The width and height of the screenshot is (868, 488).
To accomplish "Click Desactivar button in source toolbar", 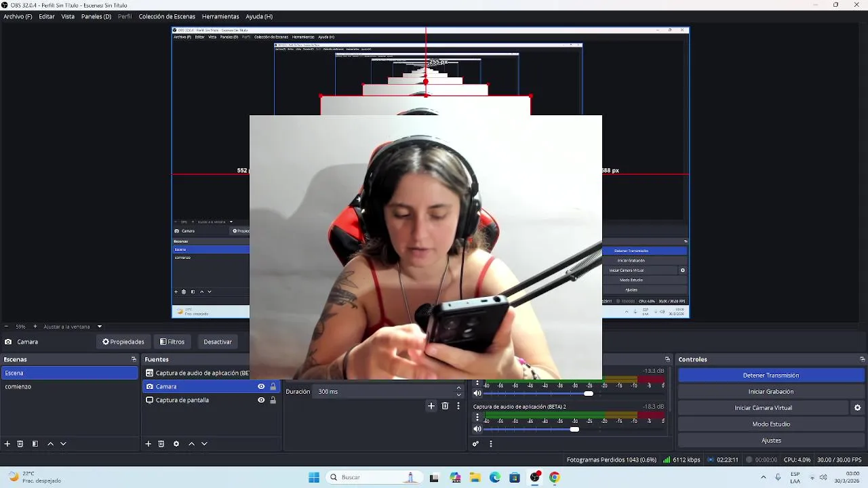I will 218,342.
